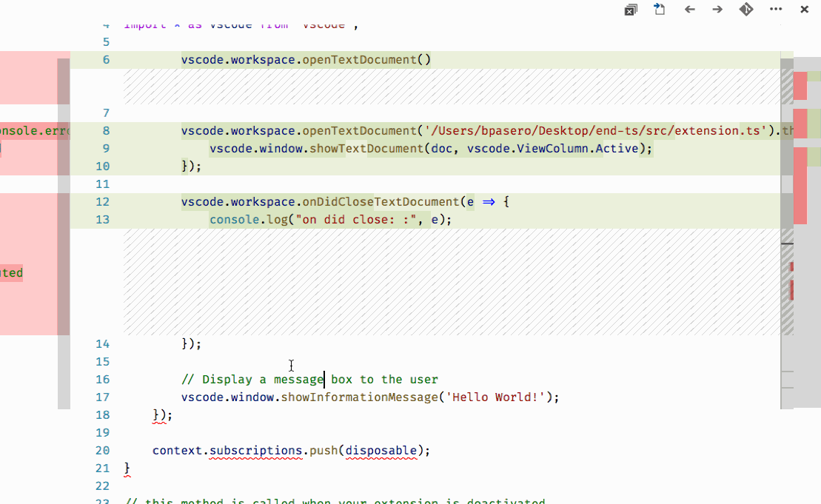821x504 pixels.
Task: Click the file path string on line 8
Action: [595, 131]
